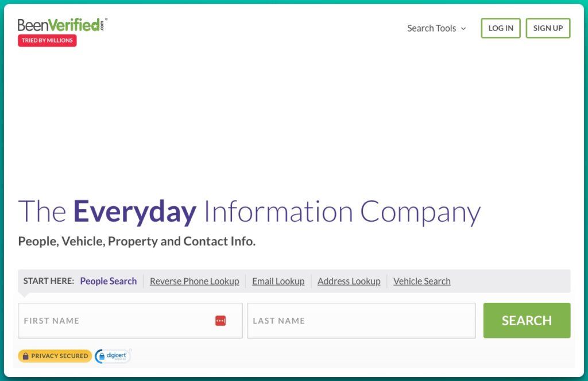This screenshot has width=588, height=381.
Task: Click the PRIVACY SECURED lock badge
Action: 54,356
